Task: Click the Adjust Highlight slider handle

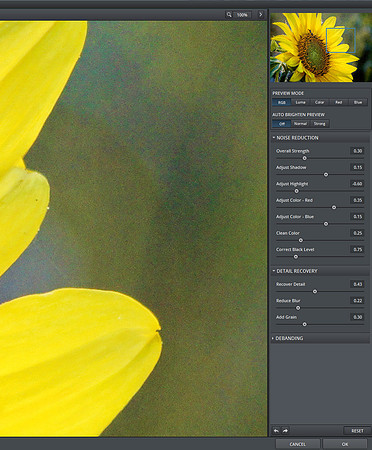Action: [297, 191]
